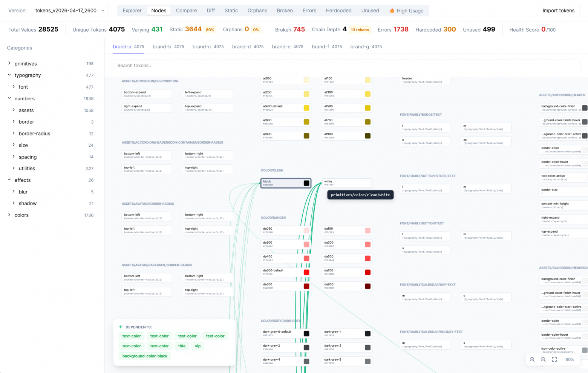Expand the colors category
The width and height of the screenshot is (588, 373).
10,215
